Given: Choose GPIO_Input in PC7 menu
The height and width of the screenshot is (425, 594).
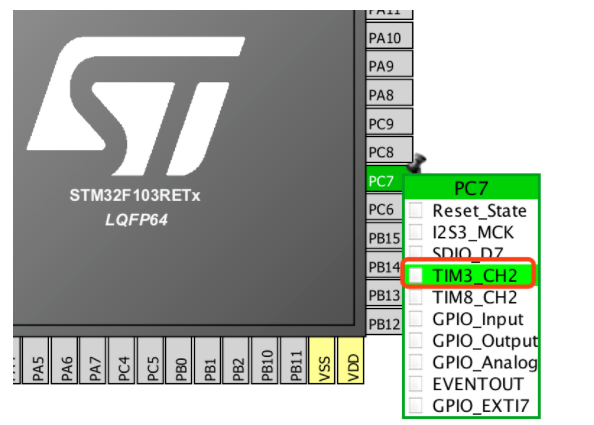Looking at the screenshot, I should click(x=471, y=319).
